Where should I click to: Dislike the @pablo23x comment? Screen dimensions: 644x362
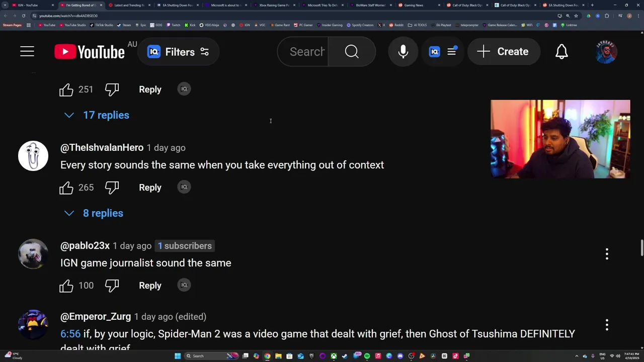click(x=112, y=286)
